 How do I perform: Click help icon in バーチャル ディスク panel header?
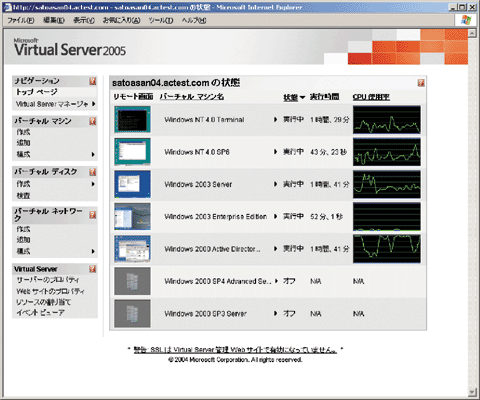coord(93,172)
